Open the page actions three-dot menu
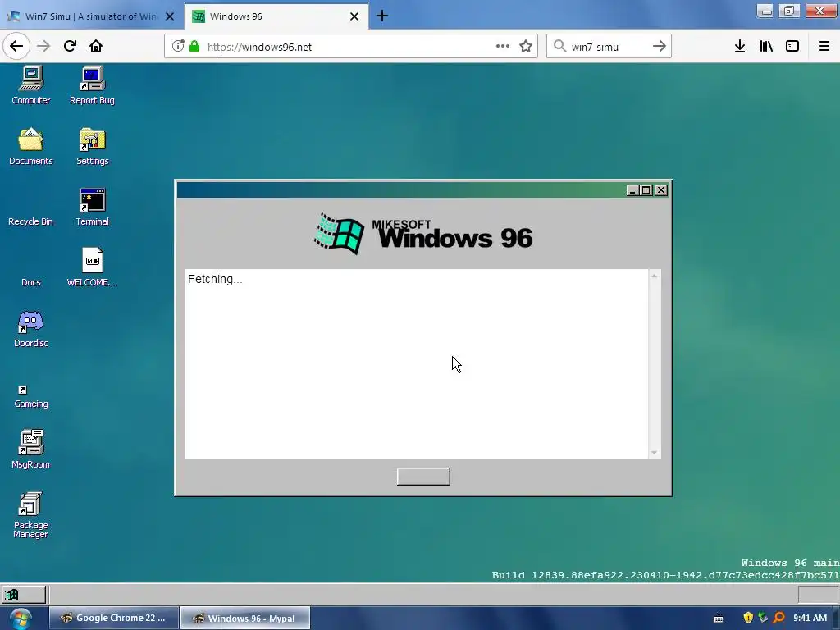This screenshot has width=840, height=630. pyautogui.click(x=503, y=46)
